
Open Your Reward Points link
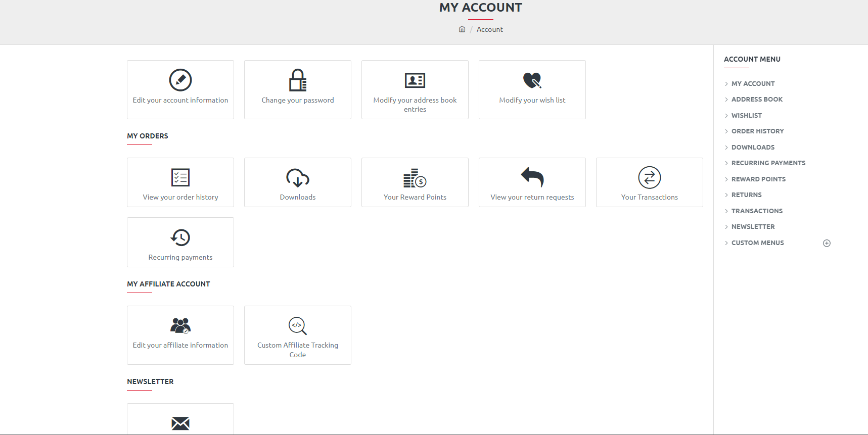pos(415,197)
